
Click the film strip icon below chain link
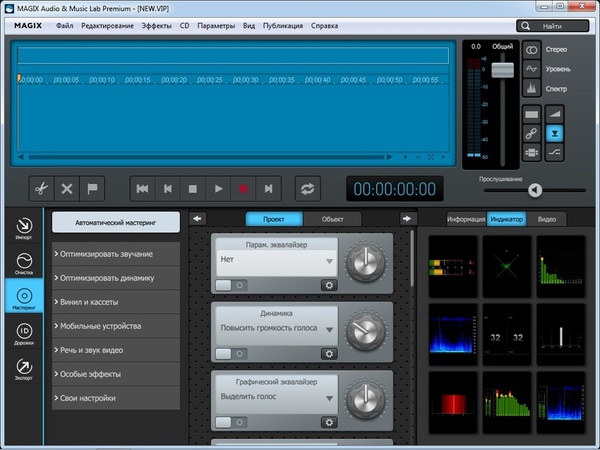coord(532,153)
